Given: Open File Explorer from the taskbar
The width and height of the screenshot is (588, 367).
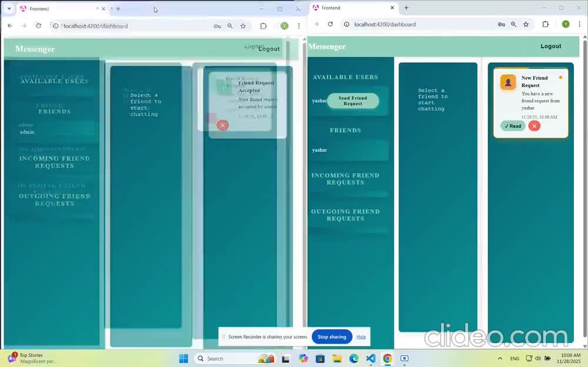Looking at the screenshot, I should (x=337, y=358).
